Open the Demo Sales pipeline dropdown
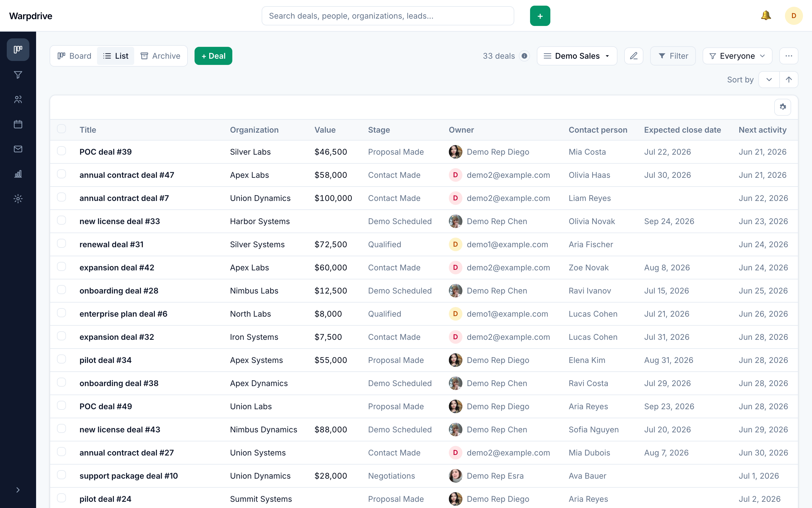The image size is (812, 508). (577, 56)
